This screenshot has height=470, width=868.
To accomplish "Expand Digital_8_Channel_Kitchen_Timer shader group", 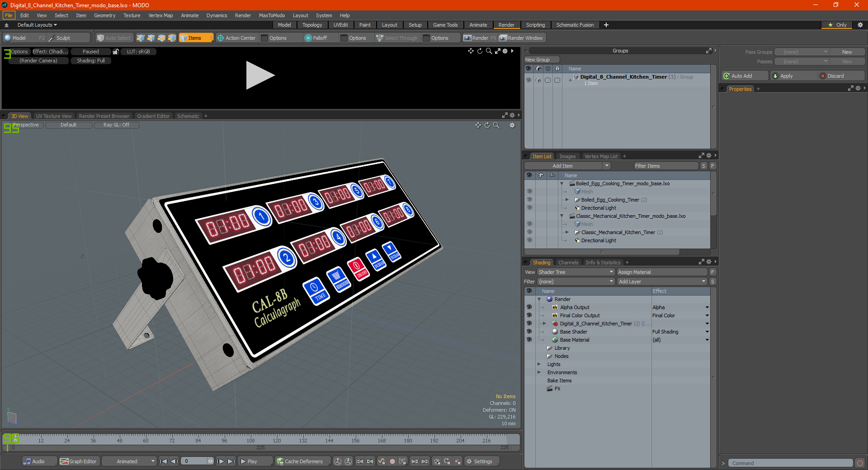I will (x=544, y=324).
